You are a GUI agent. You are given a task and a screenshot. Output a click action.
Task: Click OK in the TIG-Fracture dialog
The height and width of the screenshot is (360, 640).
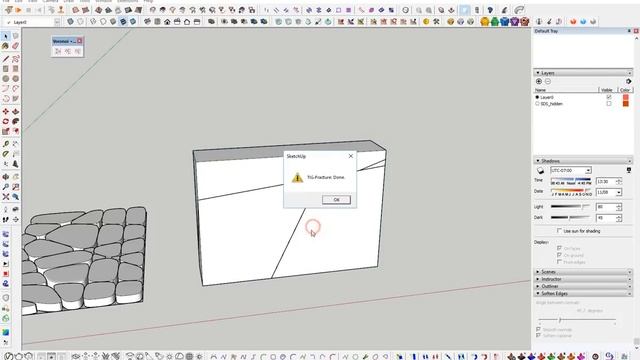[336, 200]
